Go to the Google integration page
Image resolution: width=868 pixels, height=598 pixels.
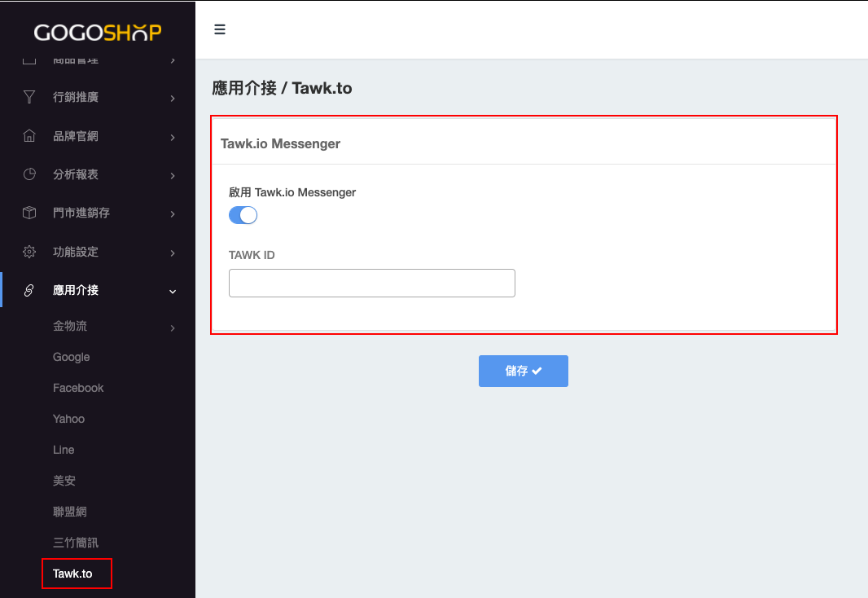click(72, 357)
